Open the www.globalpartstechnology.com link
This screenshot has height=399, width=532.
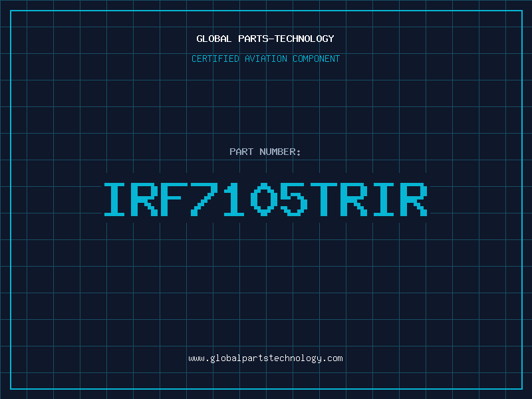click(x=265, y=358)
